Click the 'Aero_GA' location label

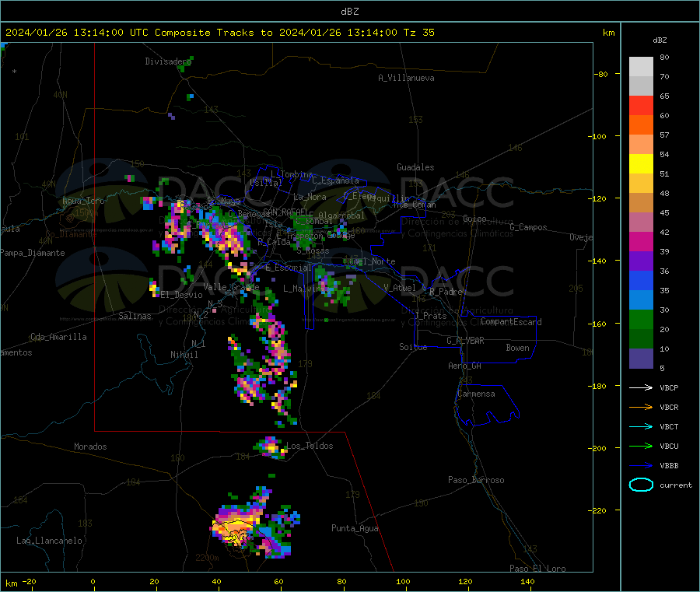(x=464, y=366)
